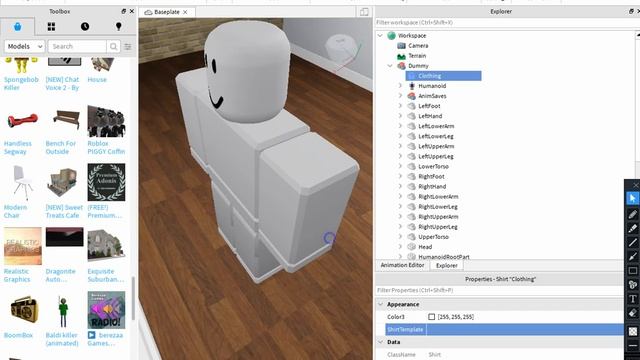Select the Premium Admin model thumbnail

(107, 182)
